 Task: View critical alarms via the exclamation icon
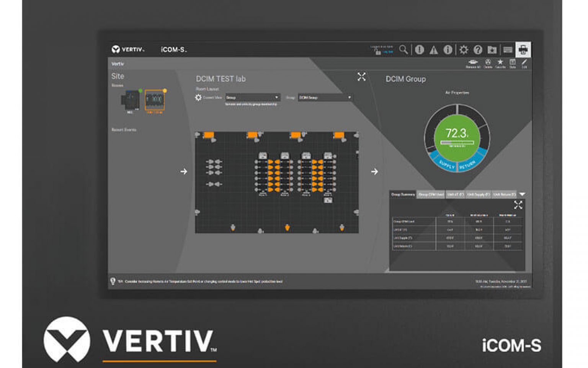click(420, 49)
